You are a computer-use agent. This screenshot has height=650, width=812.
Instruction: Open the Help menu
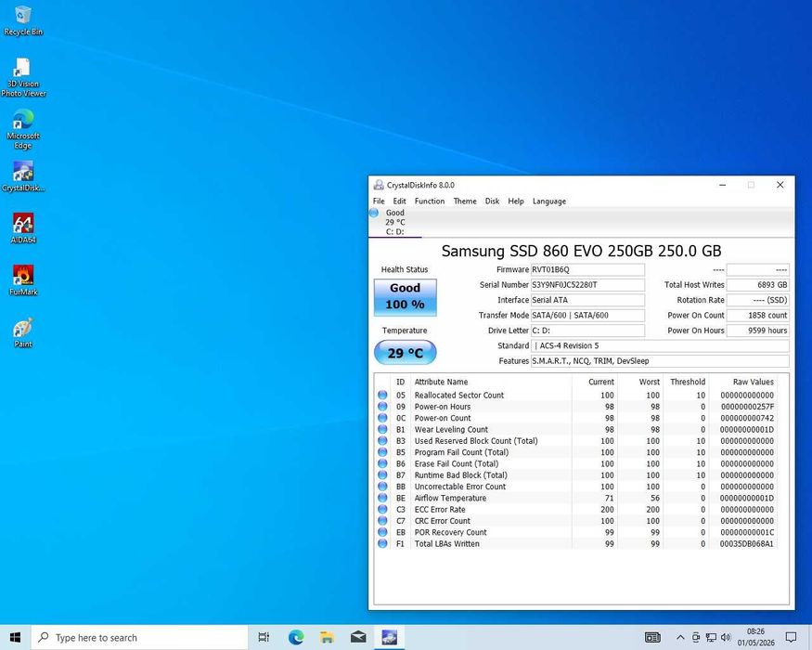tap(515, 201)
